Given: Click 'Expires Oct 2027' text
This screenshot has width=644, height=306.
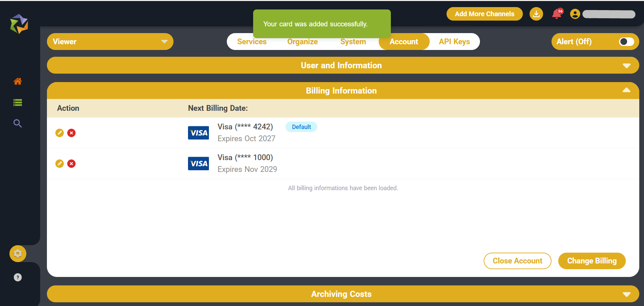Looking at the screenshot, I should 246,138.
